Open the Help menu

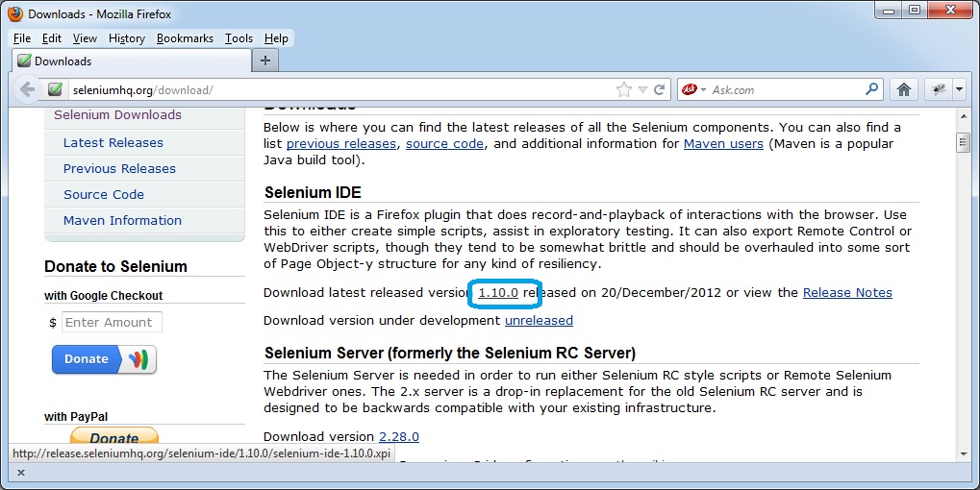[276, 38]
